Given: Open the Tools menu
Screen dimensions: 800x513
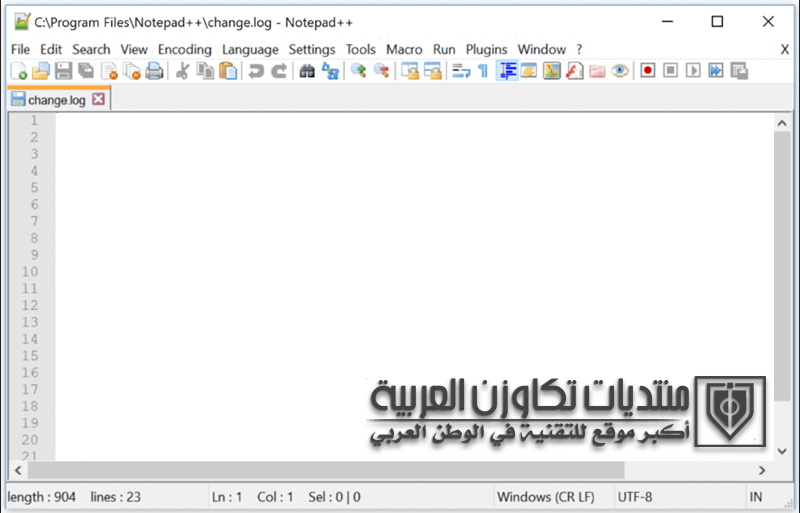Looking at the screenshot, I should (x=361, y=50).
